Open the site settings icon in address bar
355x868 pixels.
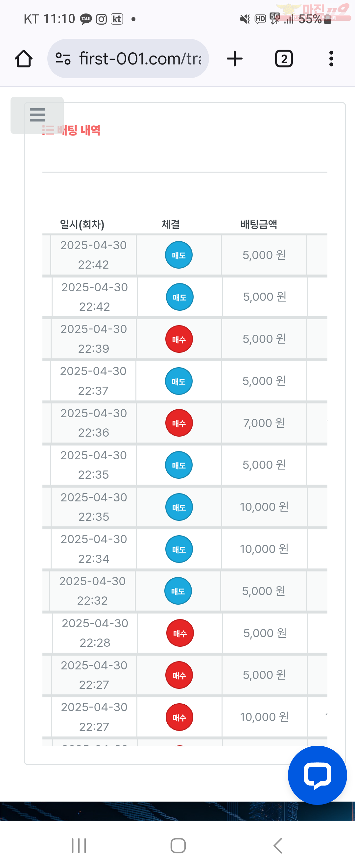(63, 59)
